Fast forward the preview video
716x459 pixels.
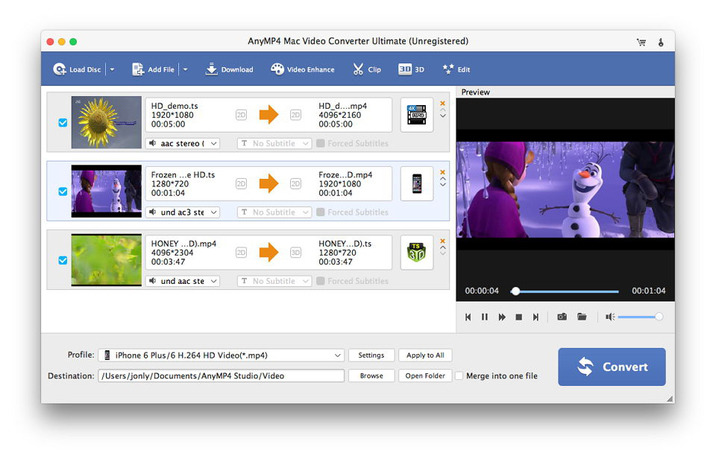502,317
